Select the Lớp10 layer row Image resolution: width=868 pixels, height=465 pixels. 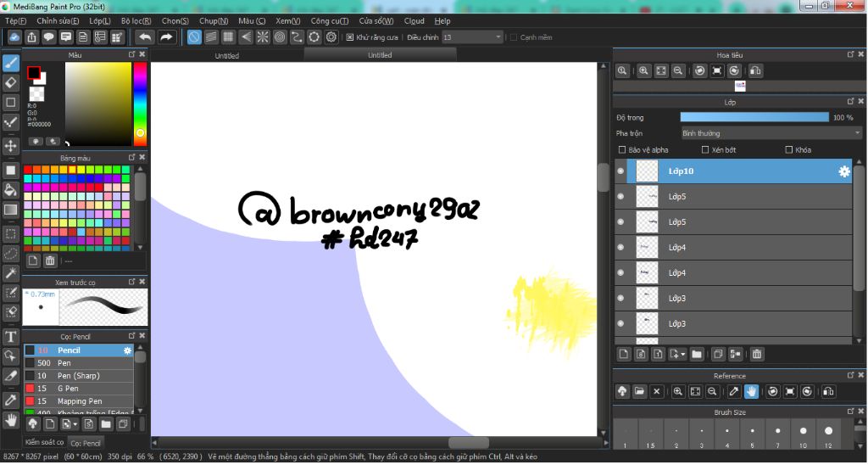(733, 171)
